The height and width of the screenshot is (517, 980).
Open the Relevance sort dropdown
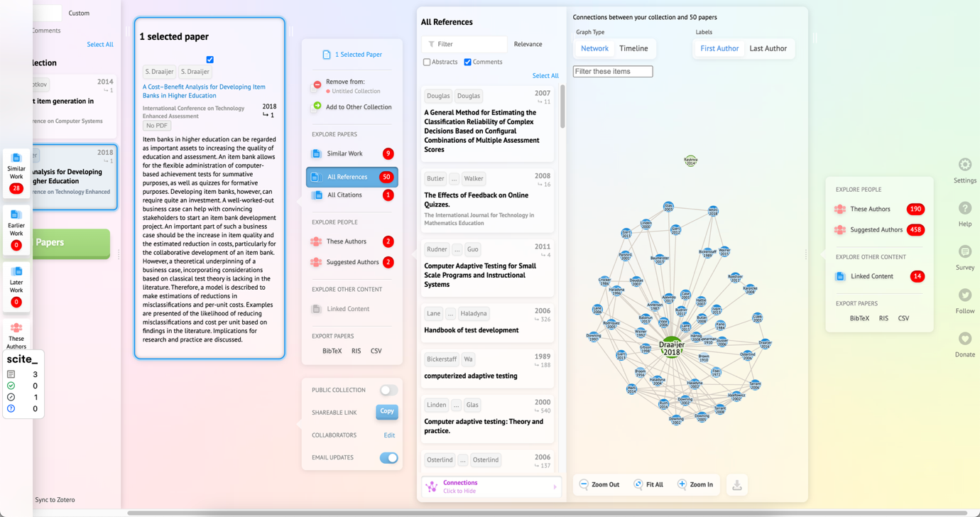point(528,44)
